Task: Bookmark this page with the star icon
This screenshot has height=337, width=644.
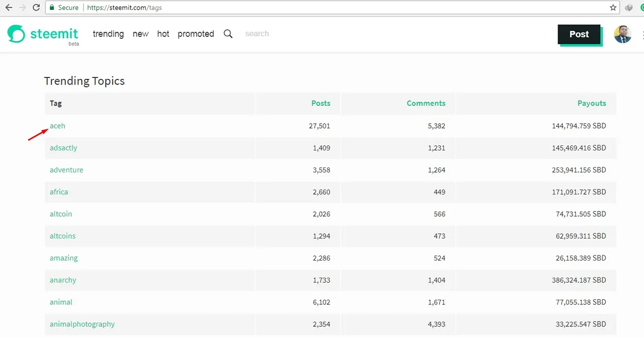Action: pos(613,8)
